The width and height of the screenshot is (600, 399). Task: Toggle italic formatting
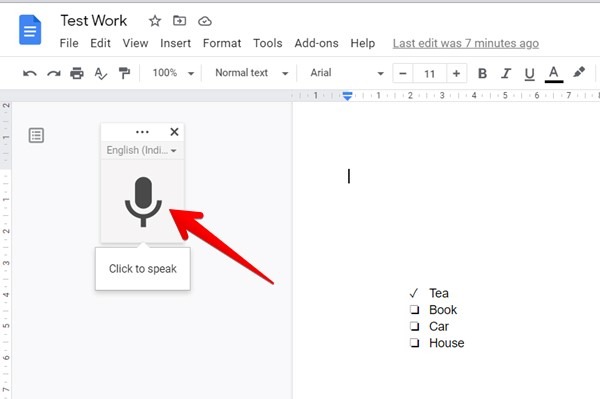506,73
